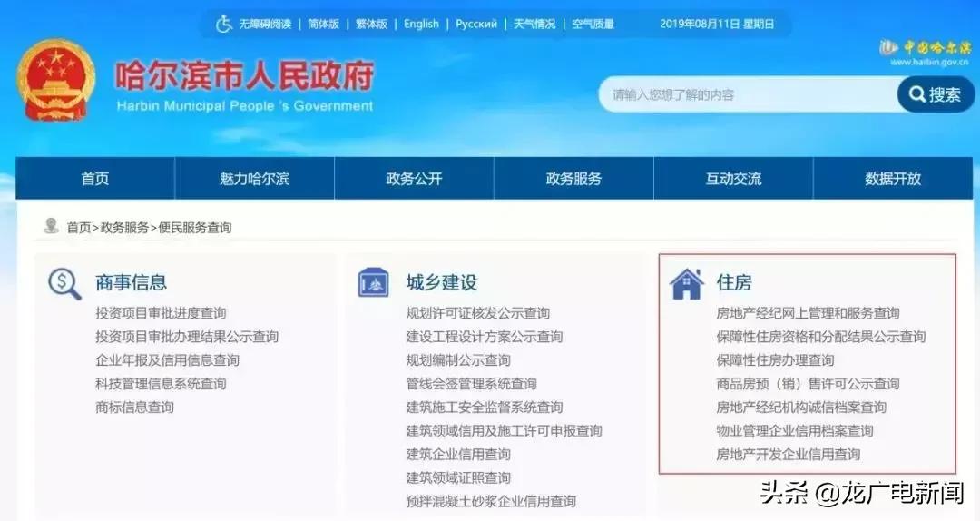Open 建筑领域证照查询
Screen dimensions: 980x521
tap(458, 477)
